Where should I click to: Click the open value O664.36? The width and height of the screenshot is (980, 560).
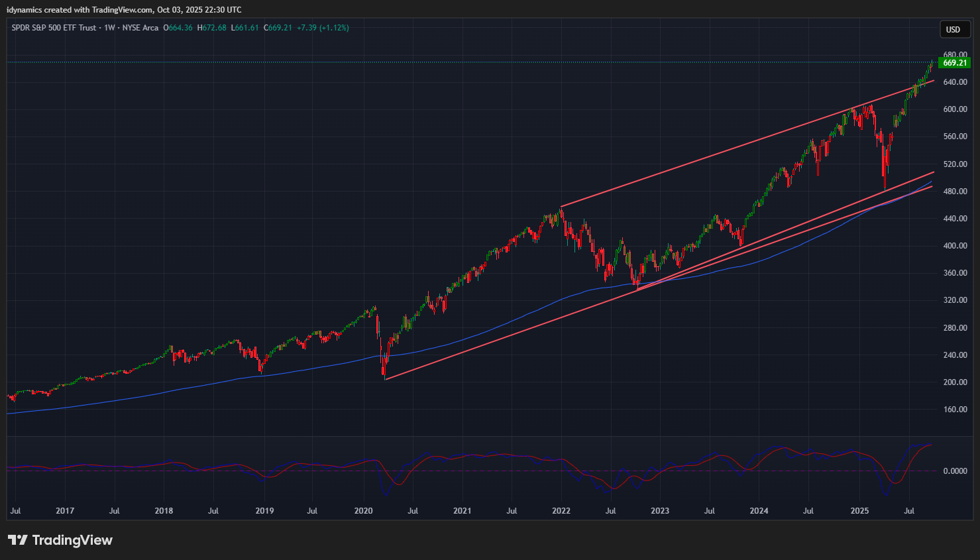tap(178, 28)
